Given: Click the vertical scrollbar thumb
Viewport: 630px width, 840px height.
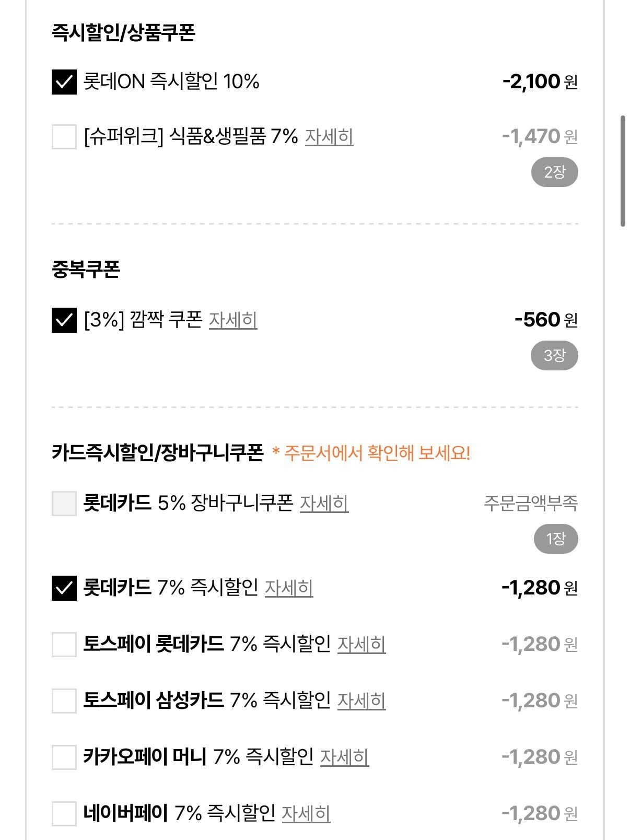Looking at the screenshot, I should click(622, 171).
